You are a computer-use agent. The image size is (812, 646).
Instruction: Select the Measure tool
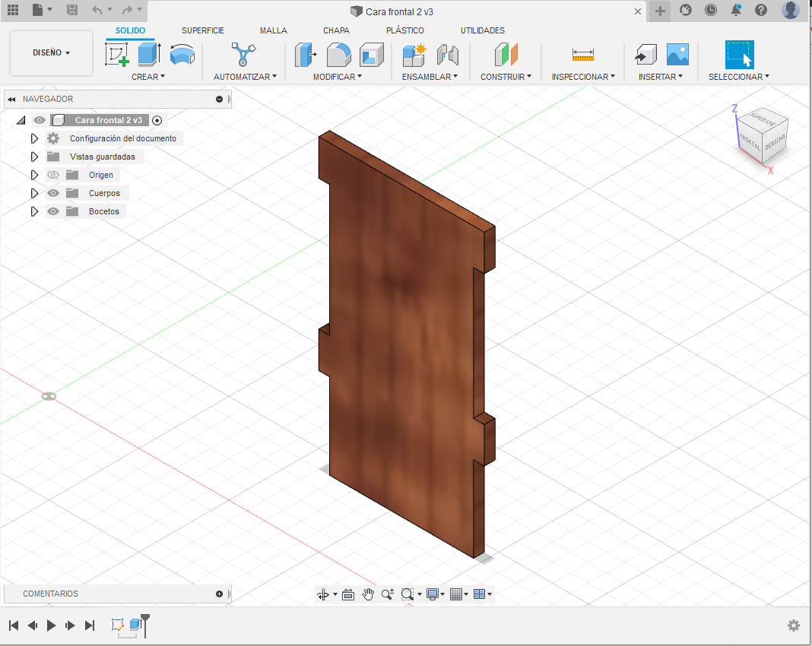point(583,55)
